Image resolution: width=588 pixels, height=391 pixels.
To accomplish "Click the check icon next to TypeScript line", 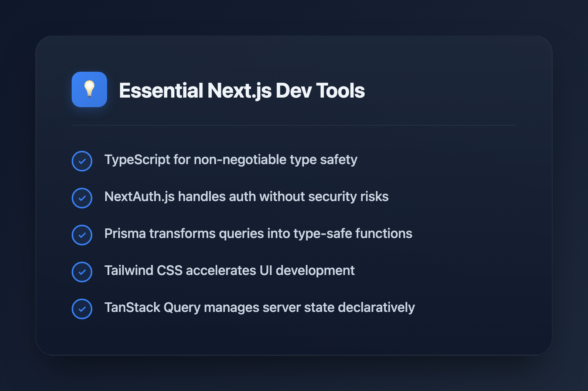I will tap(82, 161).
